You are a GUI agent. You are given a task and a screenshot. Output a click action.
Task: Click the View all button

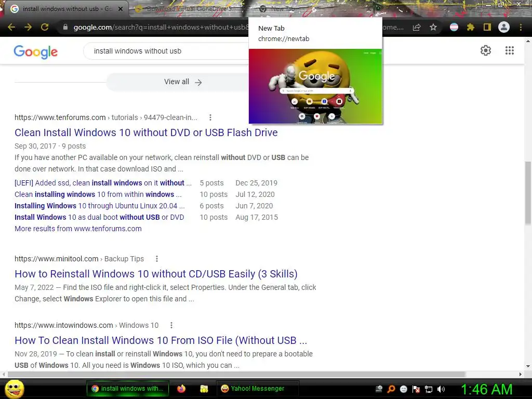coord(183,82)
